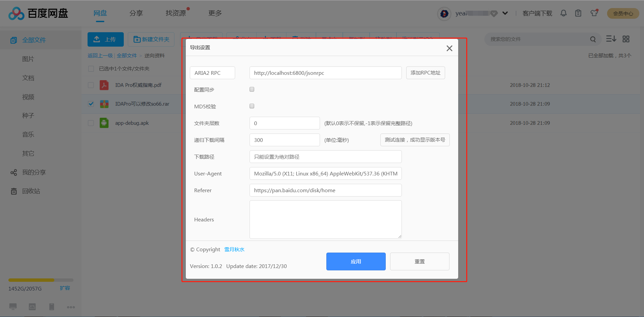
Task: Click the 返回上一级 breadcrumb link
Action: pyautogui.click(x=100, y=56)
